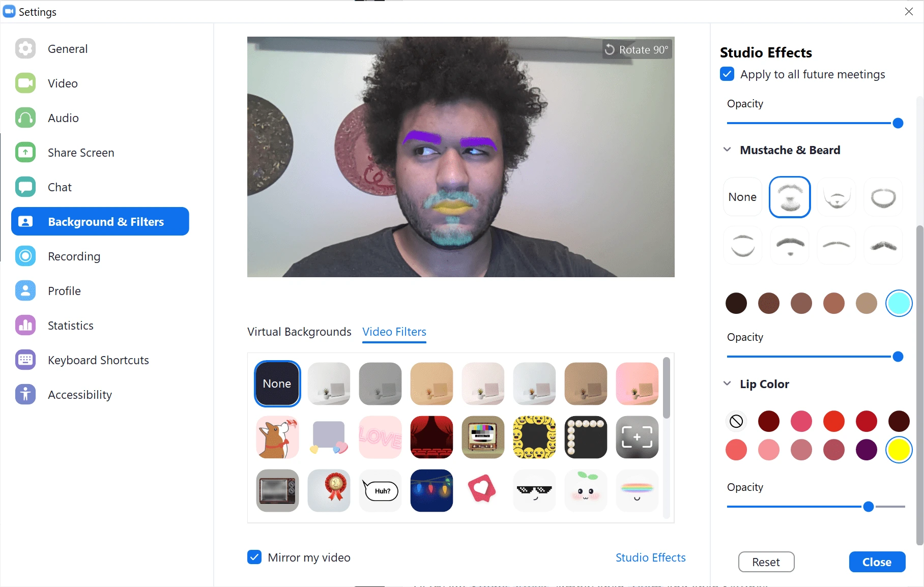Disable Apply to all future meetings

727,74
